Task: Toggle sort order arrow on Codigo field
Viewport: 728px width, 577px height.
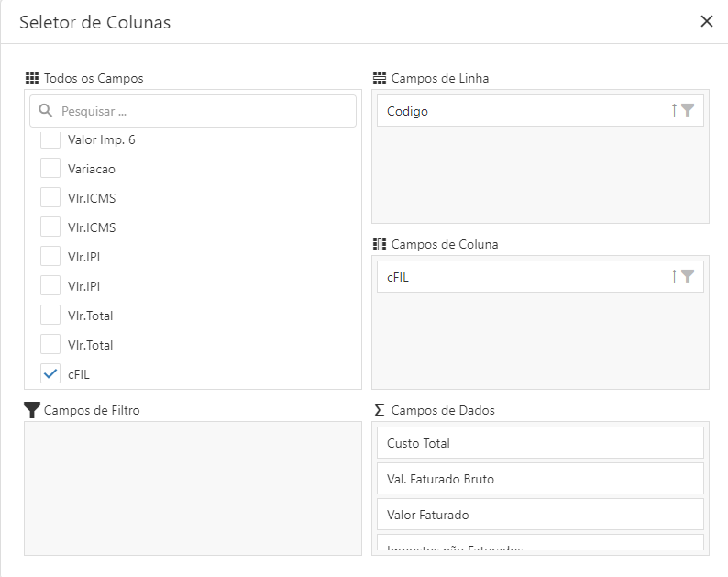Action: [x=674, y=110]
